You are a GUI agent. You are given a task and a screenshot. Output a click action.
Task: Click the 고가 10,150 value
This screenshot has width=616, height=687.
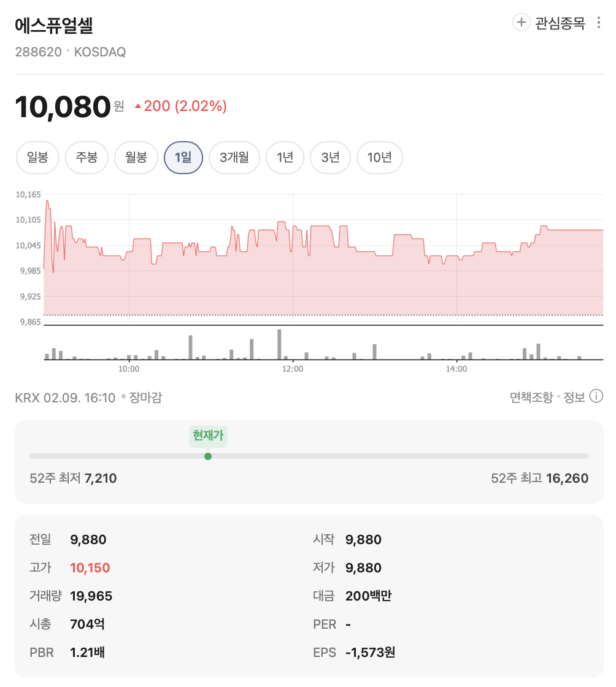[x=90, y=567]
